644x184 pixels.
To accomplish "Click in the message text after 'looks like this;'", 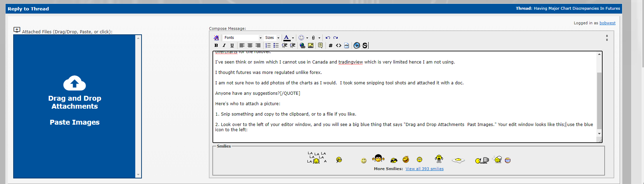I will 566,124.
